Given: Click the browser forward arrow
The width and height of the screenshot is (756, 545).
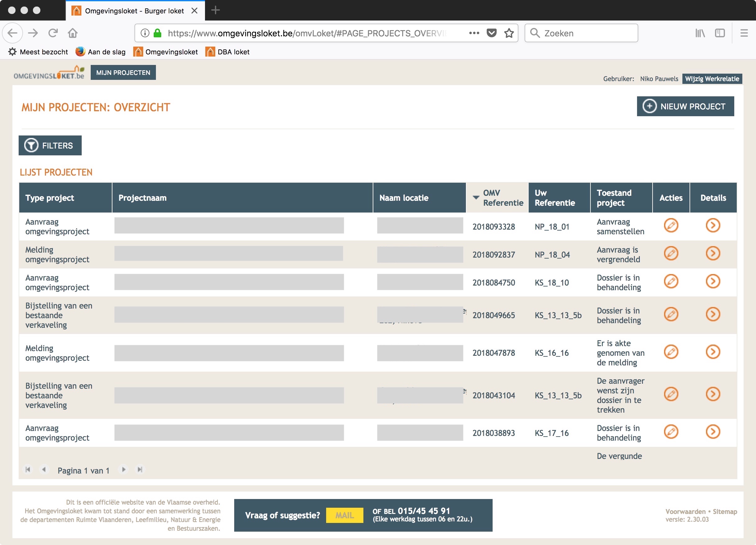Looking at the screenshot, I should (33, 33).
